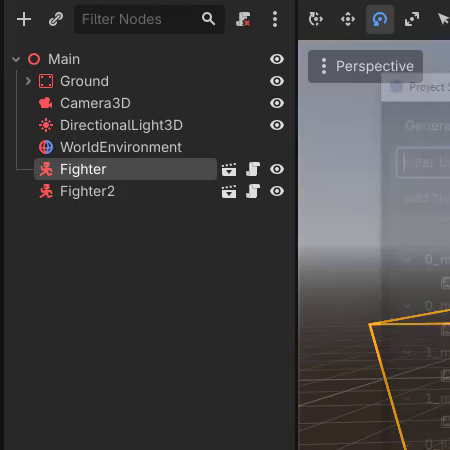Select the Camera3D node

tap(95, 103)
